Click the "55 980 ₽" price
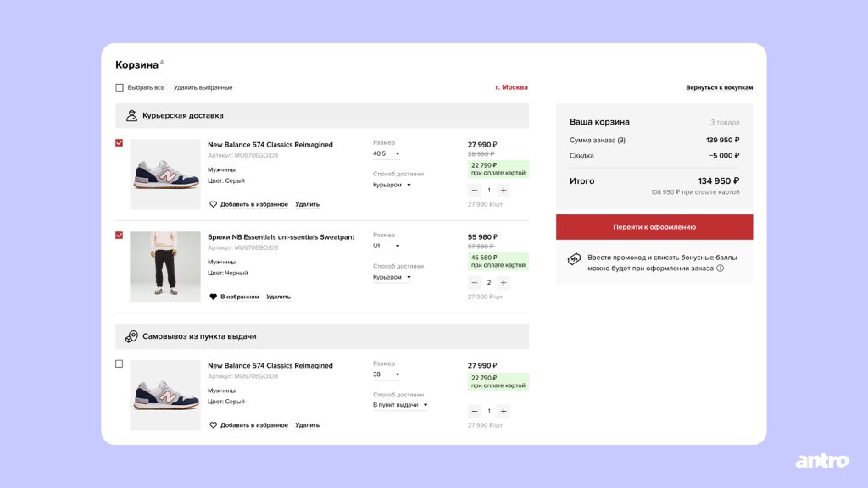868x488 pixels. (482, 237)
